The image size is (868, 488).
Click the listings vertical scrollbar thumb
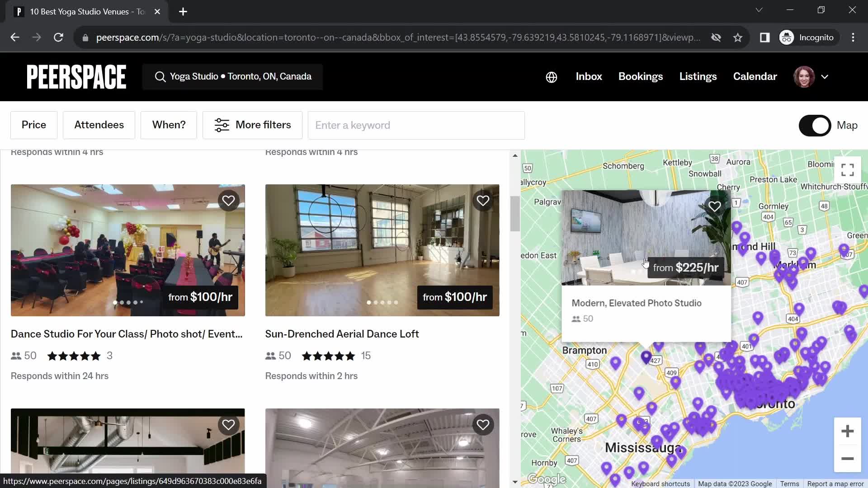pyautogui.click(x=515, y=214)
